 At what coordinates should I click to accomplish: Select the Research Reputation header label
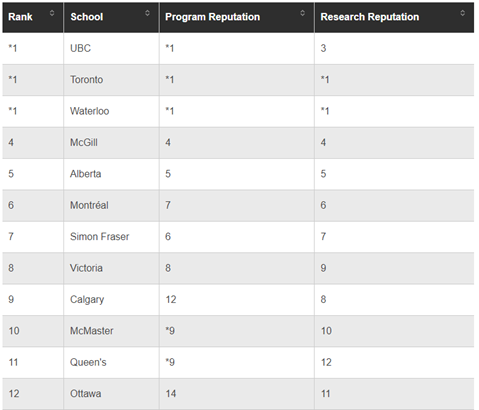[370, 17]
